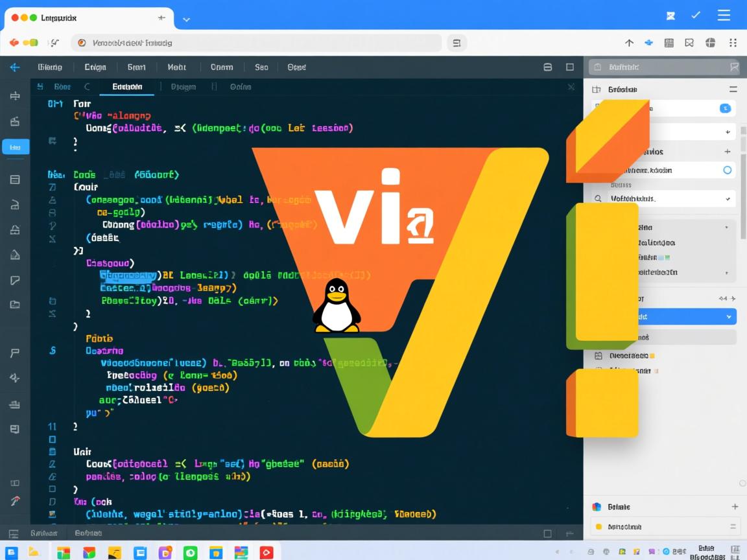Image resolution: width=747 pixels, height=560 pixels.
Task: Open the first menu in the menu bar
Action: tap(50, 67)
